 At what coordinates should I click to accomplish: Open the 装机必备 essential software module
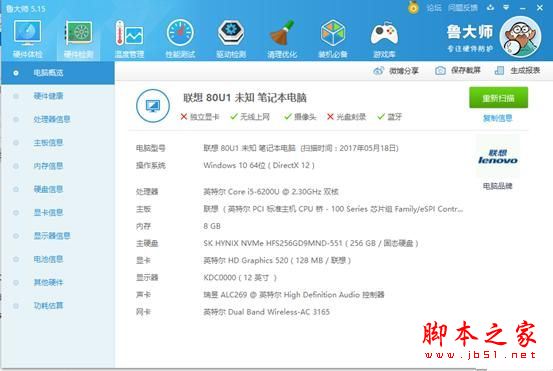coord(333,39)
